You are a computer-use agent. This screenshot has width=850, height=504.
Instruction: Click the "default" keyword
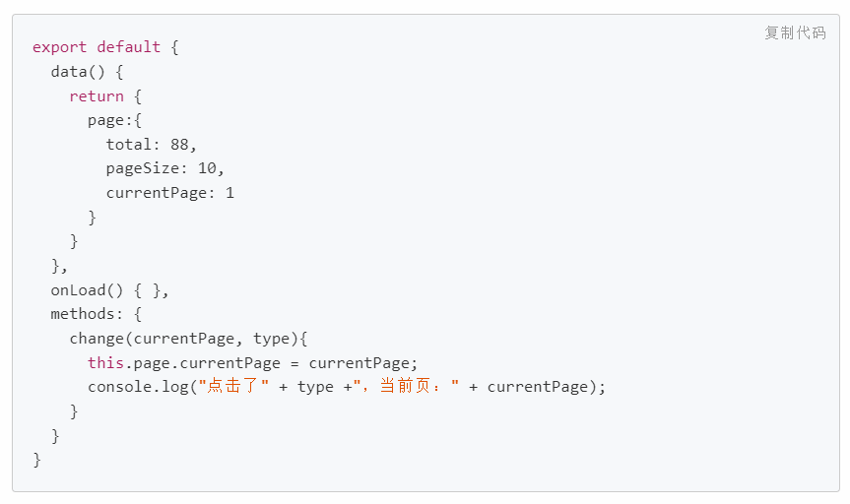tap(128, 47)
